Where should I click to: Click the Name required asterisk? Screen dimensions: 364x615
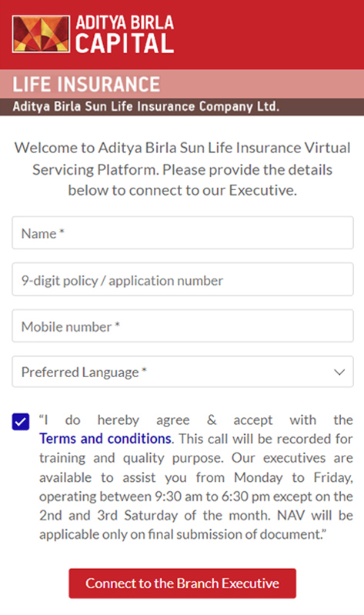tap(62, 232)
